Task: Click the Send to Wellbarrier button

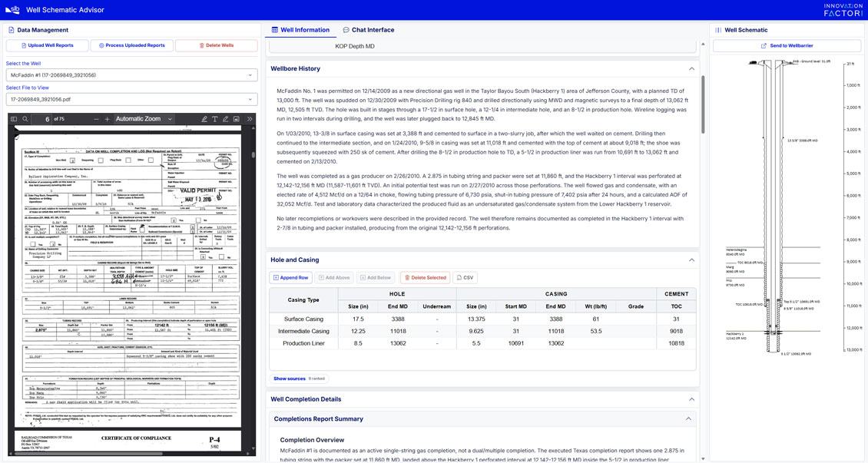Action: 787,46
